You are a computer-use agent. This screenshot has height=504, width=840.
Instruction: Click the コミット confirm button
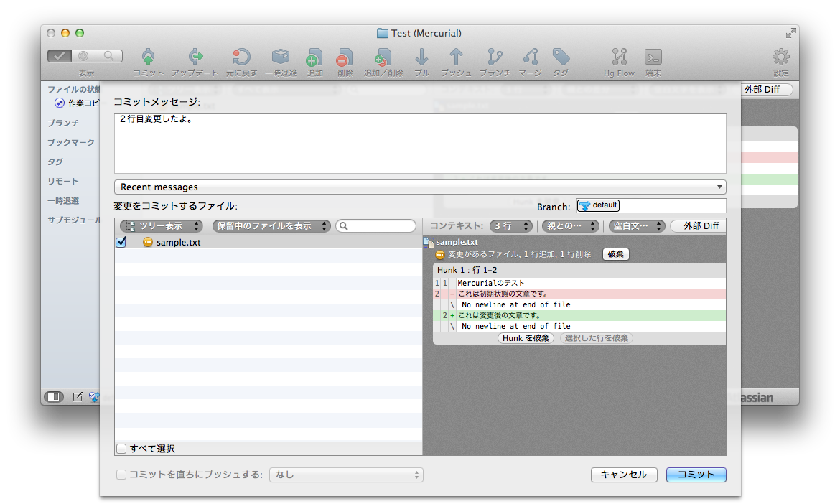(x=696, y=475)
